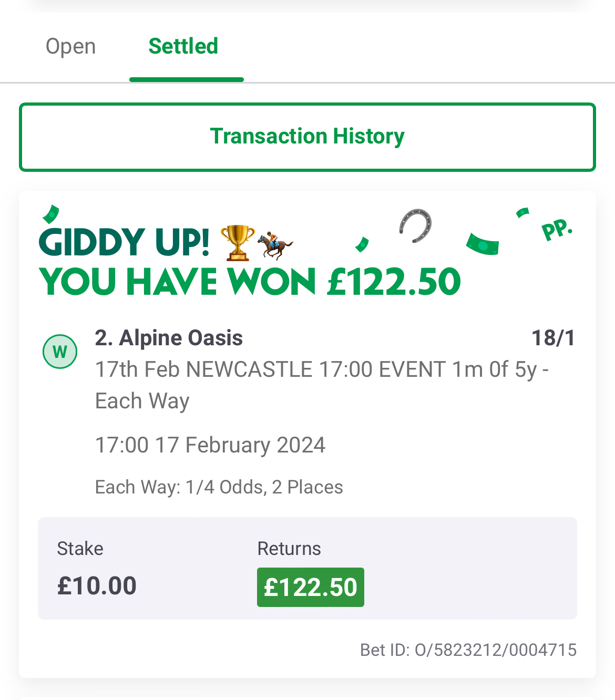Click the green £122.50 returns badge
Viewport: 615px width, 700px height.
click(311, 587)
